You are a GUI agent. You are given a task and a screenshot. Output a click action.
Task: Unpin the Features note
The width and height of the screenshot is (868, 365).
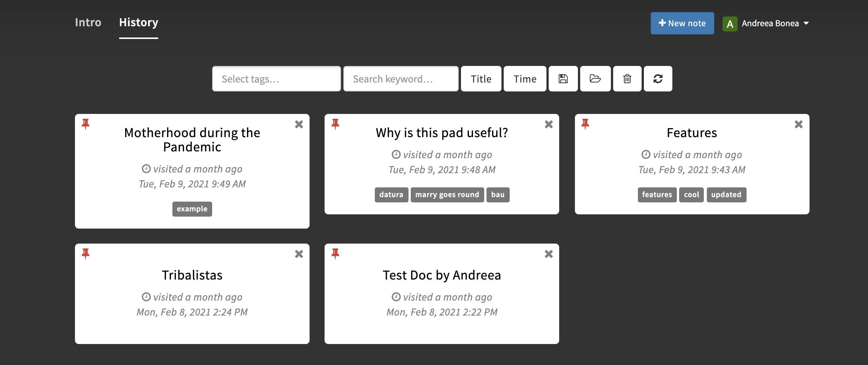(x=585, y=124)
